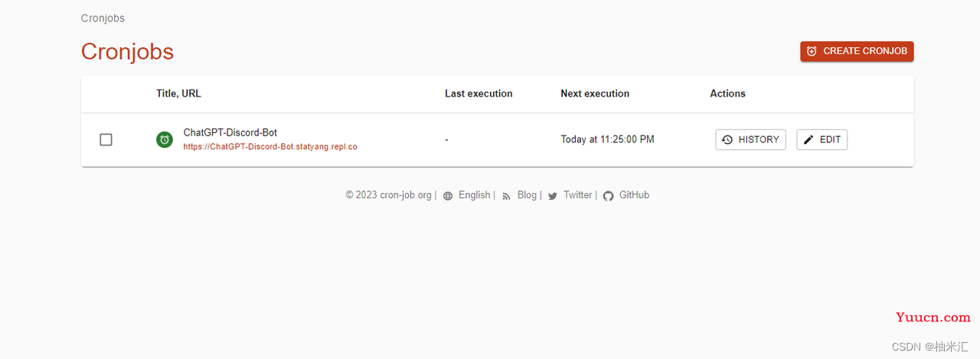The image size is (980, 359).
Task: Click the "© 2023 cron-job.org" footer text
Action: pos(388,195)
